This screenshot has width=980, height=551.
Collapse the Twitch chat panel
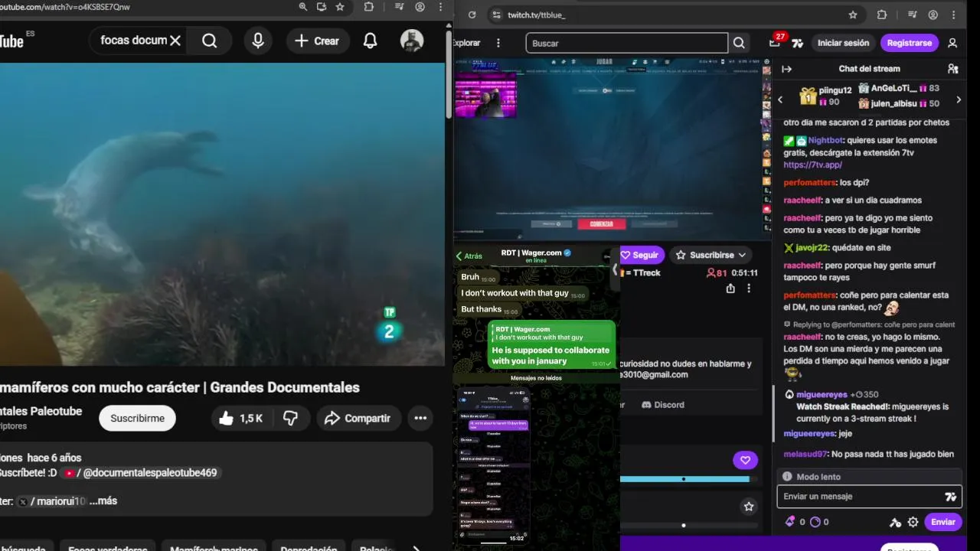[786, 69]
